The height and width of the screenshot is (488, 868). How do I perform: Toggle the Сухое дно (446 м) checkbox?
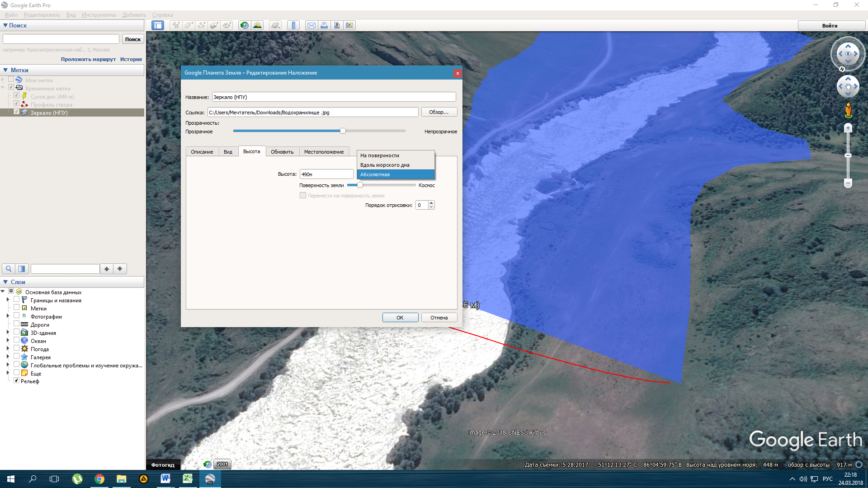coord(17,96)
